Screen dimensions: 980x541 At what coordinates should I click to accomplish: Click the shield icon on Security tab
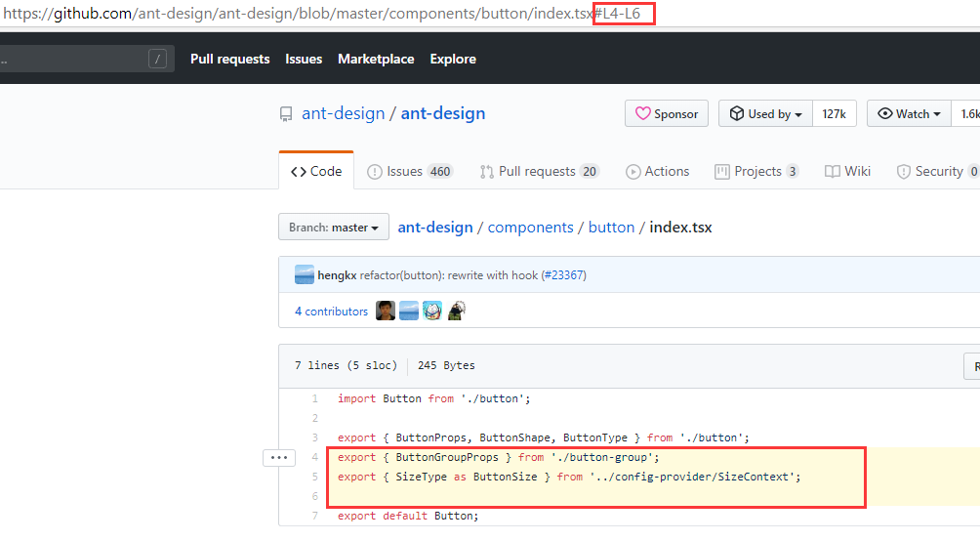point(903,171)
